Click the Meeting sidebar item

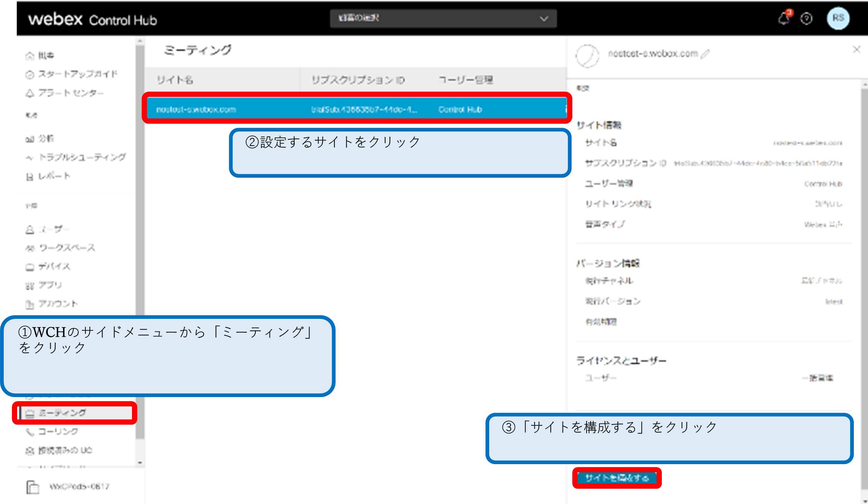(75, 413)
